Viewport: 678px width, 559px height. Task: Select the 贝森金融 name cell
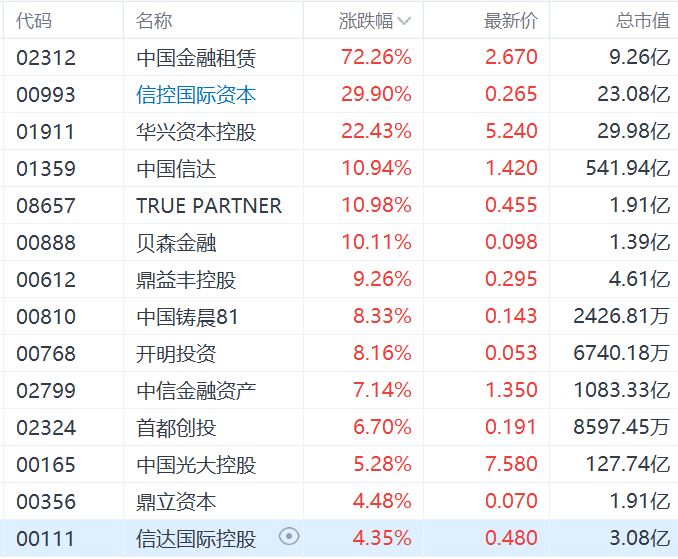tap(176, 243)
